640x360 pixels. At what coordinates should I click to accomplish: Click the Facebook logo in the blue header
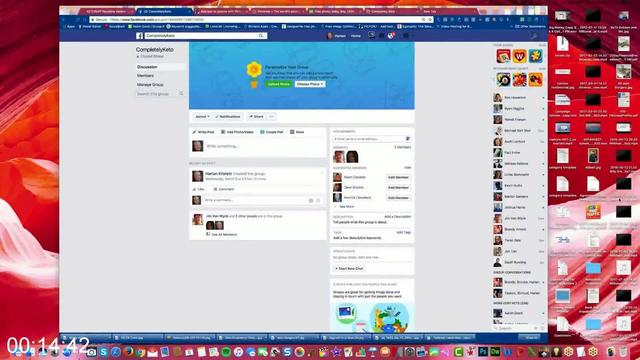click(139, 36)
